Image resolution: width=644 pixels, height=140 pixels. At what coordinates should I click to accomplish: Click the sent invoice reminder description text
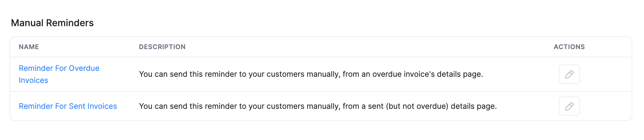coord(318,106)
